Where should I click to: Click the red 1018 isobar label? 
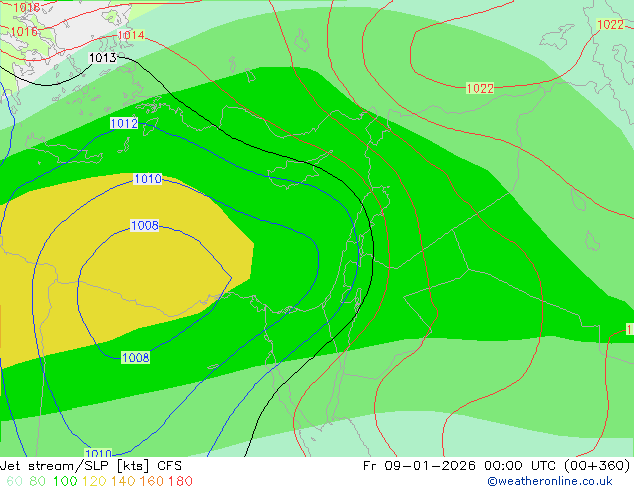tap(26, 7)
